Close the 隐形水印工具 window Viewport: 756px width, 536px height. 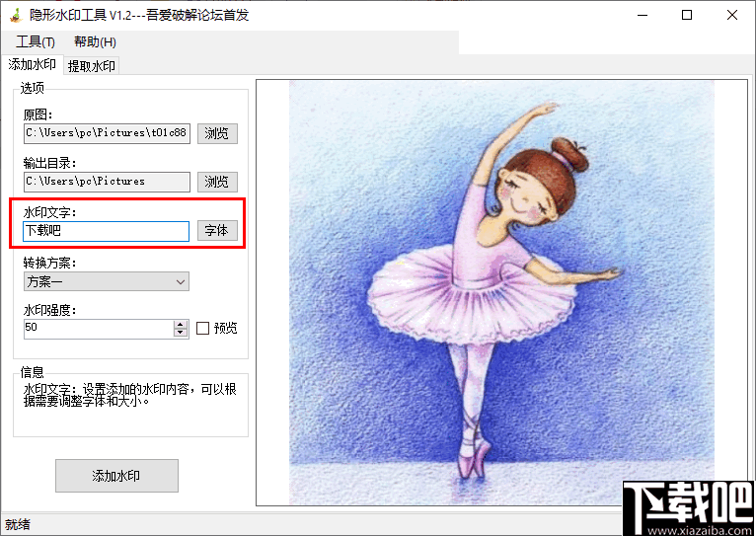point(732,15)
